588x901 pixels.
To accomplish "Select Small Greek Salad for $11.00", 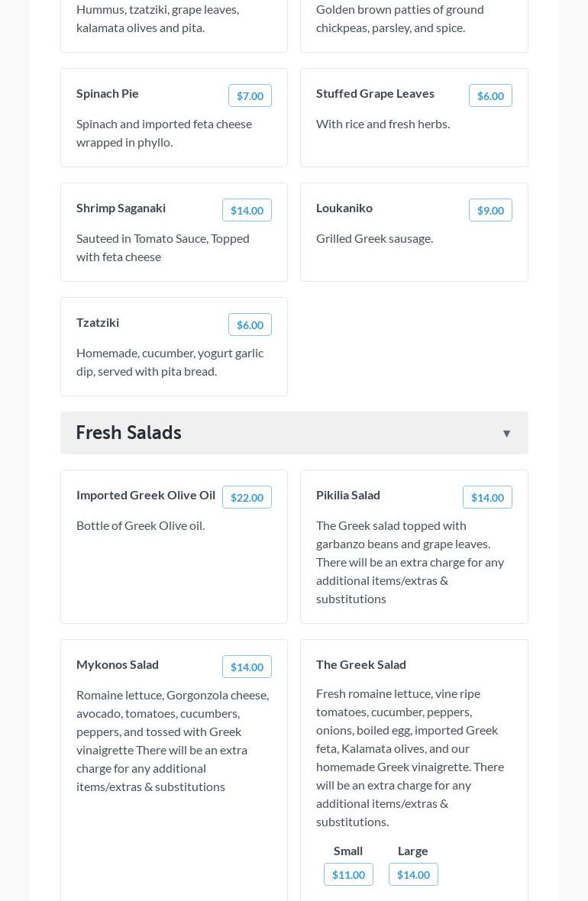I will click(x=348, y=874).
